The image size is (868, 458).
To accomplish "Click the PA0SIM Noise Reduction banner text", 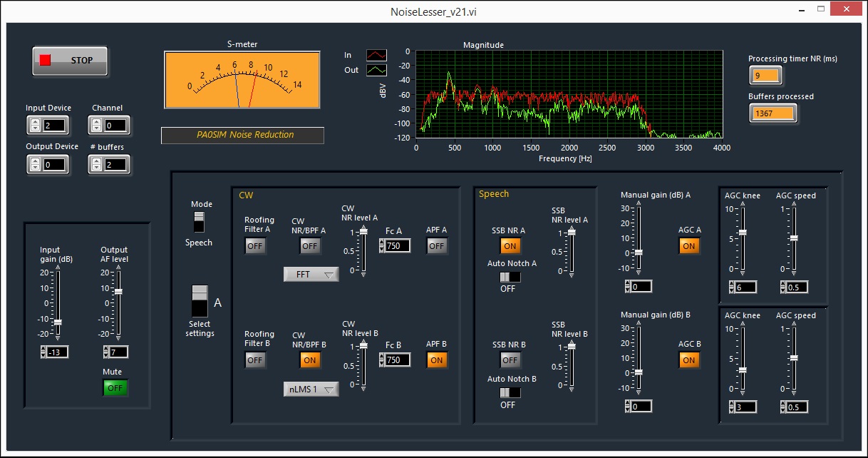I will 245,134.
